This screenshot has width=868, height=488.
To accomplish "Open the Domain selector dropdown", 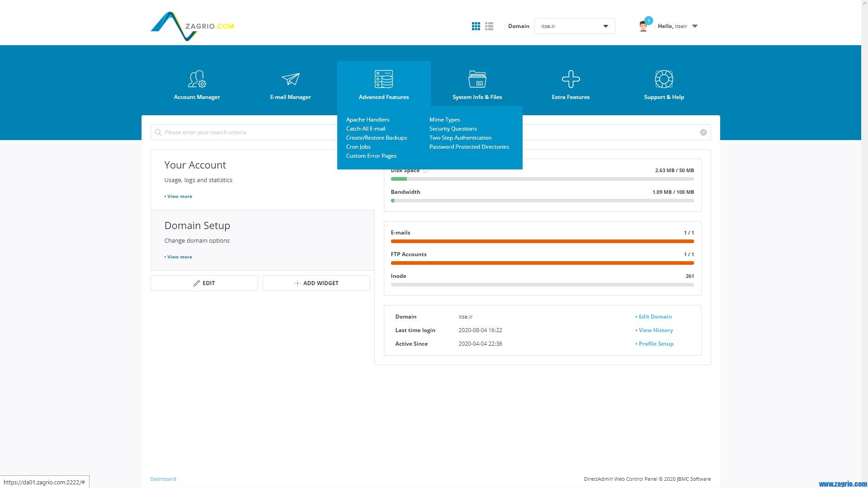I will coord(574,26).
